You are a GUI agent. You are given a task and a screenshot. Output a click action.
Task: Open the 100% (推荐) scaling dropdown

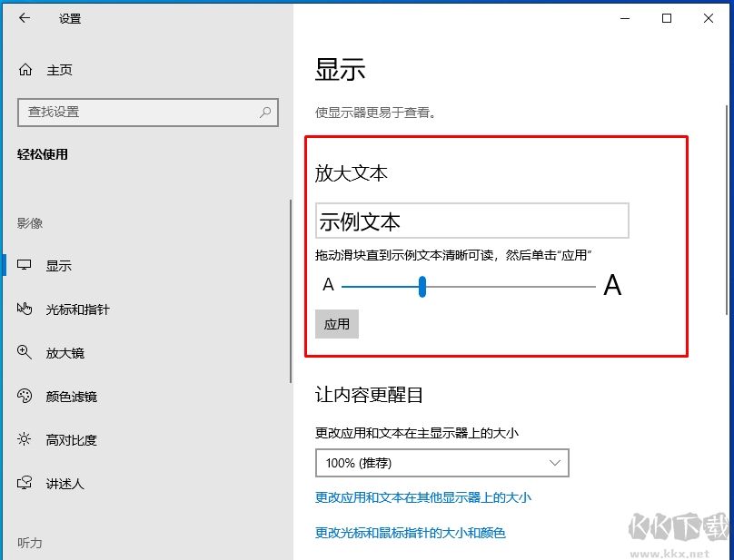click(x=441, y=463)
